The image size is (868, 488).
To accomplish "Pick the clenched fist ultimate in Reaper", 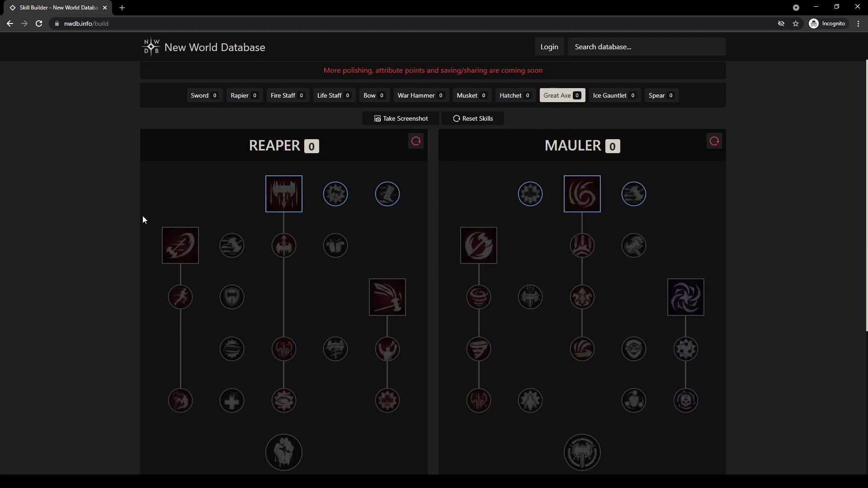I will point(283,452).
